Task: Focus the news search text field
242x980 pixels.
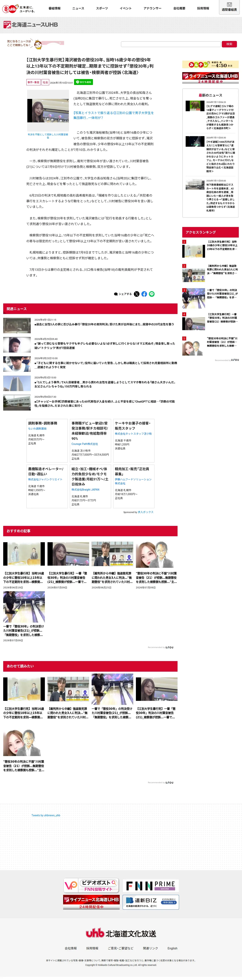Action: 171,44
